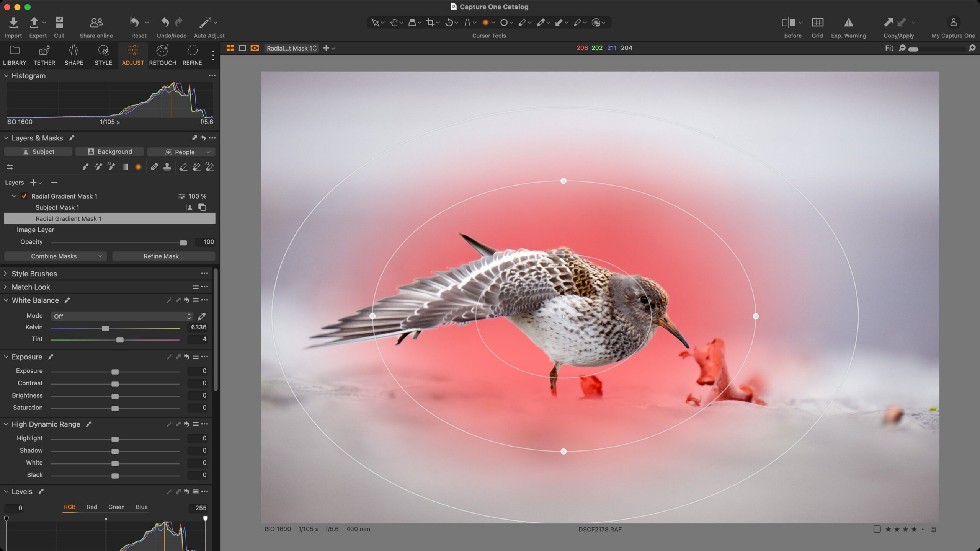Viewport: 980px width, 551px height.
Task: Toggle the mask visibility eye icon
Action: (255, 48)
